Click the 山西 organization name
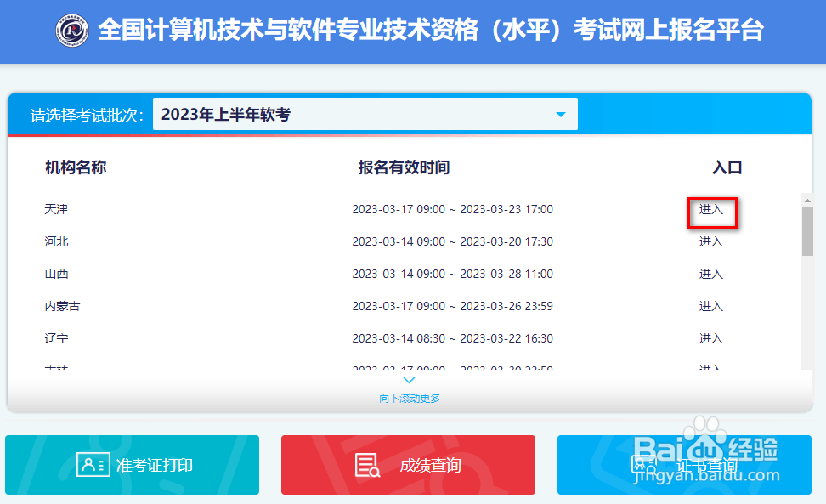 [56, 274]
